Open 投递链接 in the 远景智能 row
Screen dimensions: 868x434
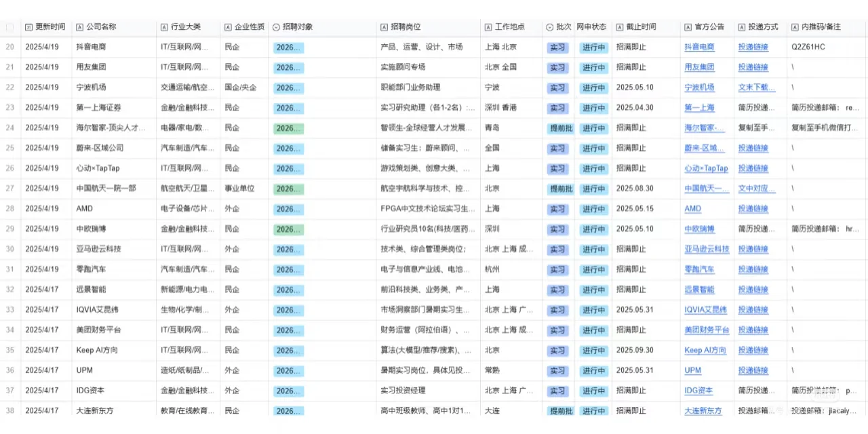753,290
